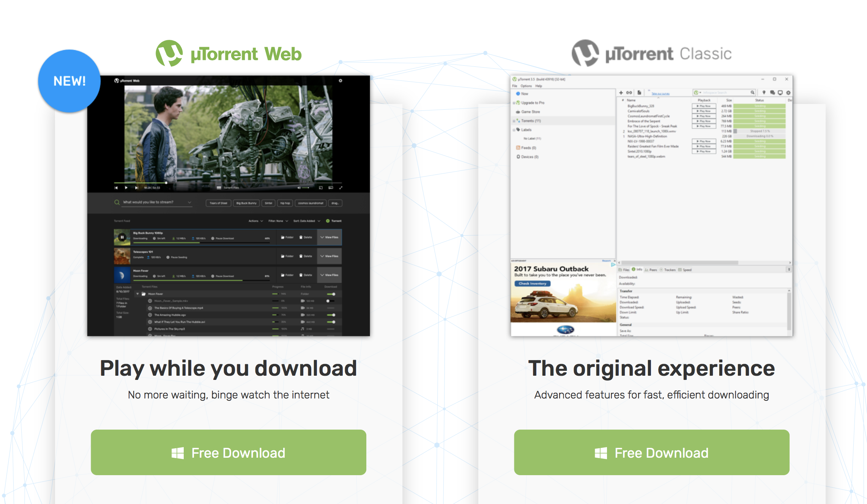
Task: Open the Filter: None dropdown
Action: point(278,221)
